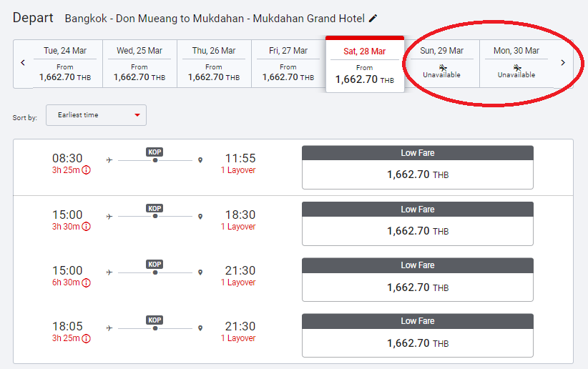
Task: Click 1 Layover link on 11:55 arrival
Action: [x=238, y=170]
